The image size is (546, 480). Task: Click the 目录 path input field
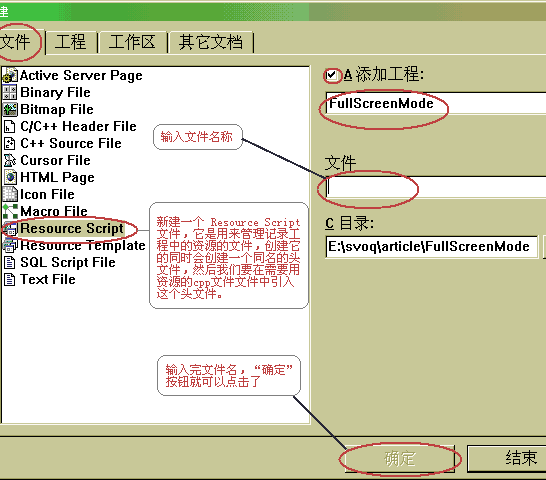coord(431,247)
